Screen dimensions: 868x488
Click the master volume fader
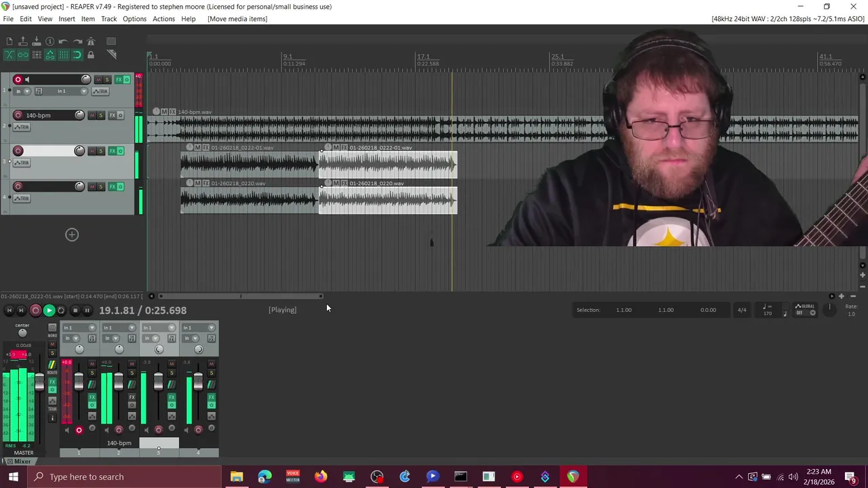point(39,382)
